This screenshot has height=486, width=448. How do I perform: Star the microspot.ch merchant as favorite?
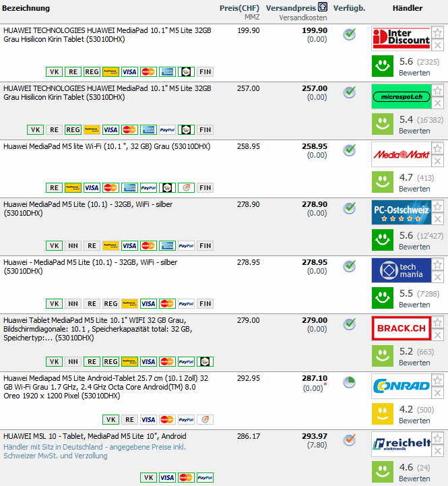pos(438,90)
